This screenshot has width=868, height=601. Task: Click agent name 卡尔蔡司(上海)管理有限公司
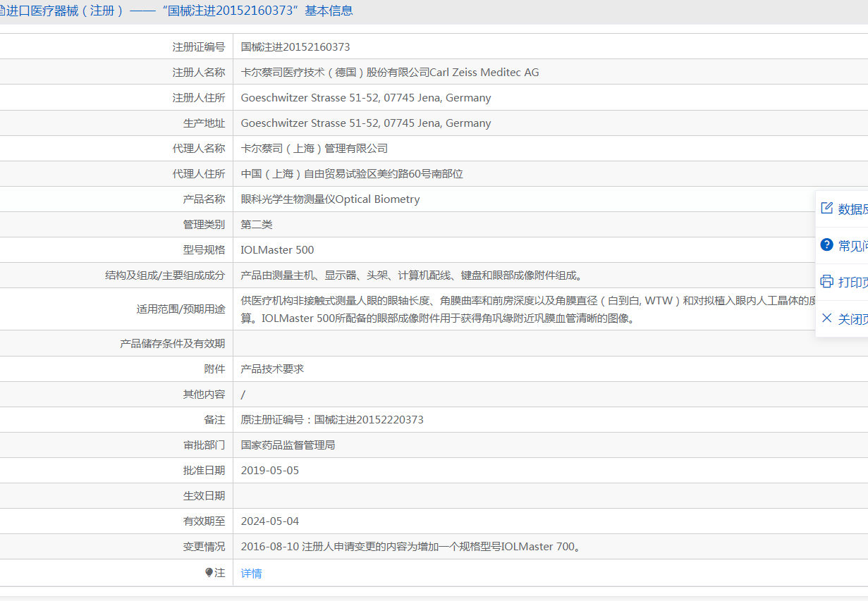[314, 149]
